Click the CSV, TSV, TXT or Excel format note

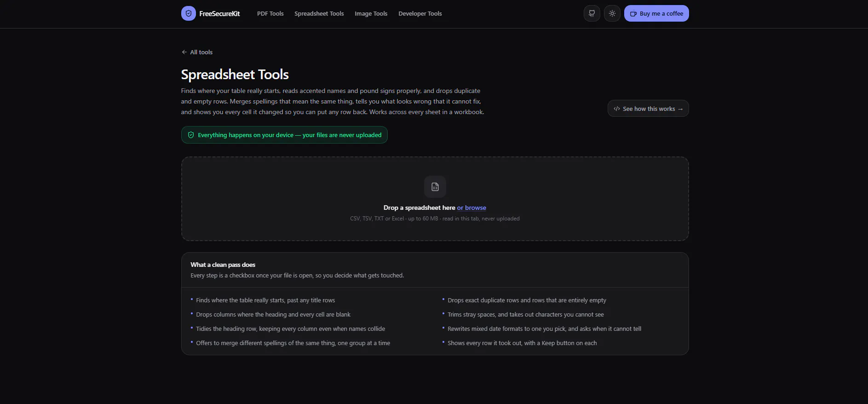click(x=435, y=219)
